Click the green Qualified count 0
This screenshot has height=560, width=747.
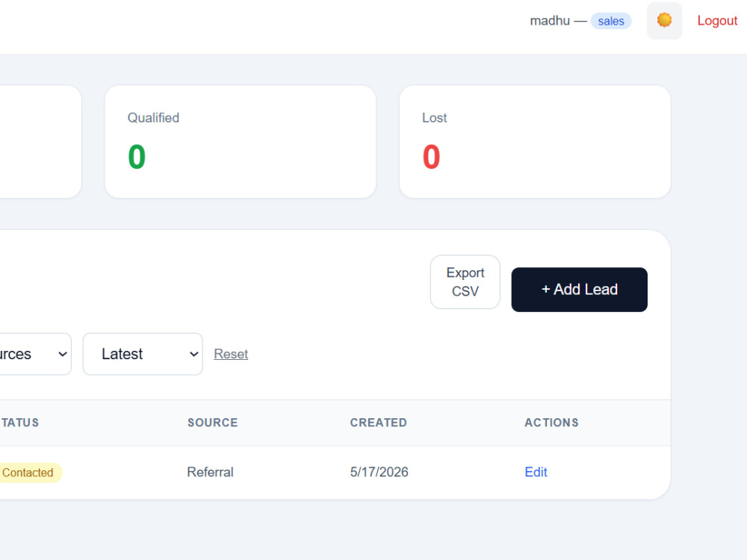137,157
